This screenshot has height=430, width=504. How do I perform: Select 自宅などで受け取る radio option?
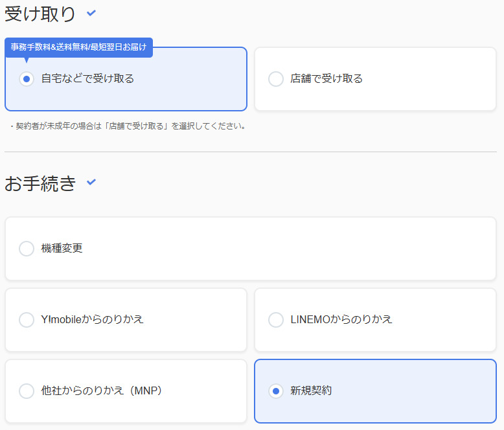click(27, 79)
